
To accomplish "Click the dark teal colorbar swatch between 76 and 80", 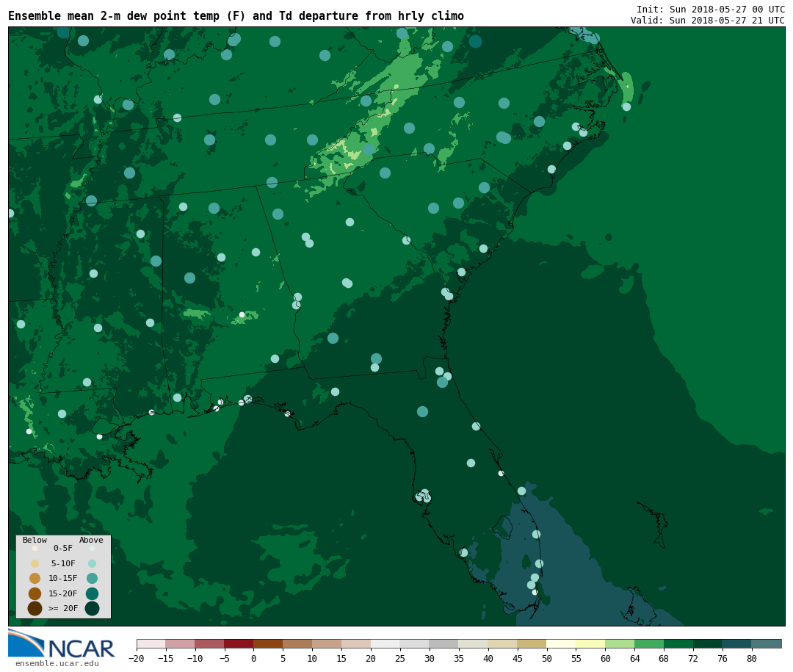I will tap(737, 643).
